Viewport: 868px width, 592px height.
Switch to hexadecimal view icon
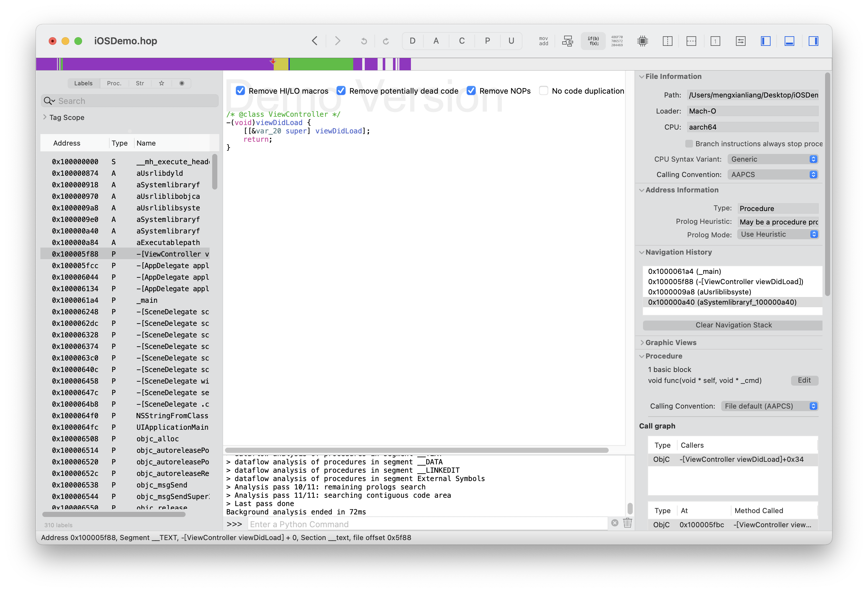click(617, 41)
